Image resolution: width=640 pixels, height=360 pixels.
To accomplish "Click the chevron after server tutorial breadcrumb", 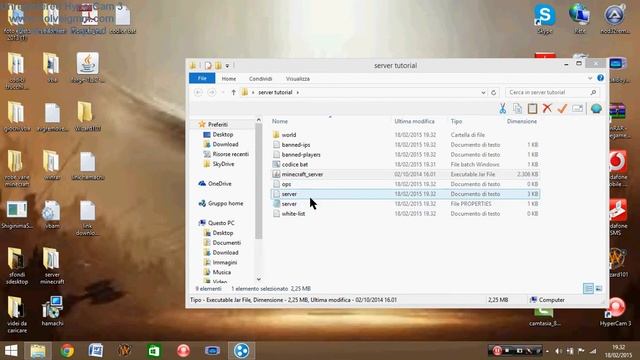I will (298, 93).
